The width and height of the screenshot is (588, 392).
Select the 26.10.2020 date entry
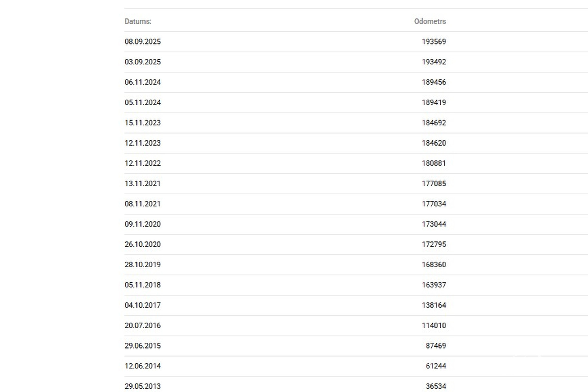coord(143,244)
